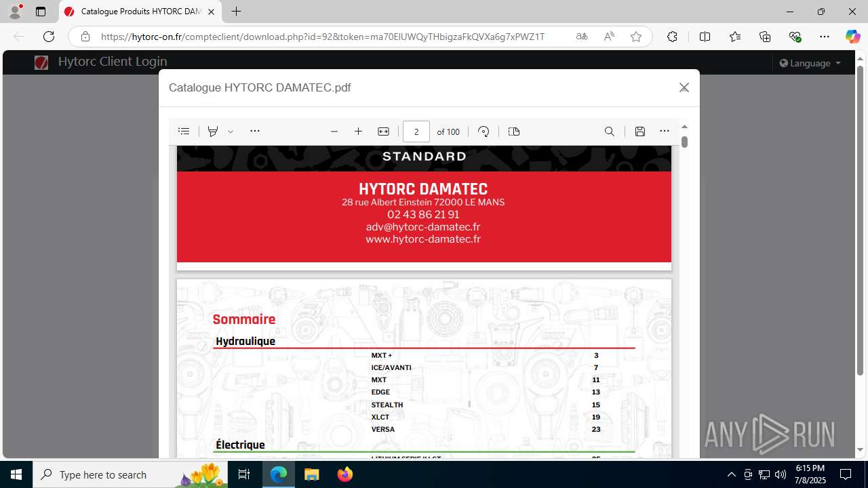Image resolution: width=868 pixels, height=488 pixels.
Task: Click the PDF viewer scroll up arrow
Action: [x=684, y=127]
